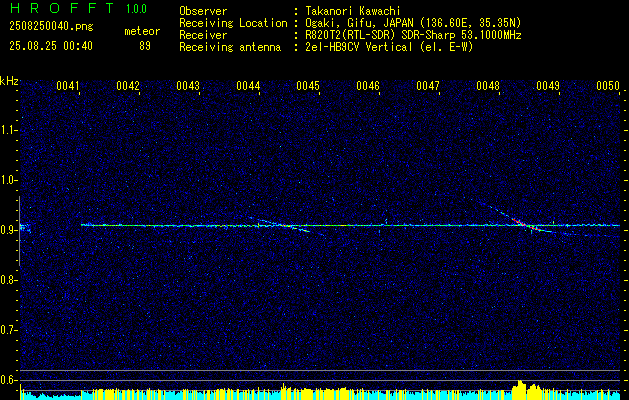The height and width of the screenshot is (400, 629).
Task: Click the gray vertical range bar at 0.9 kHz
Action: click(x=19, y=231)
